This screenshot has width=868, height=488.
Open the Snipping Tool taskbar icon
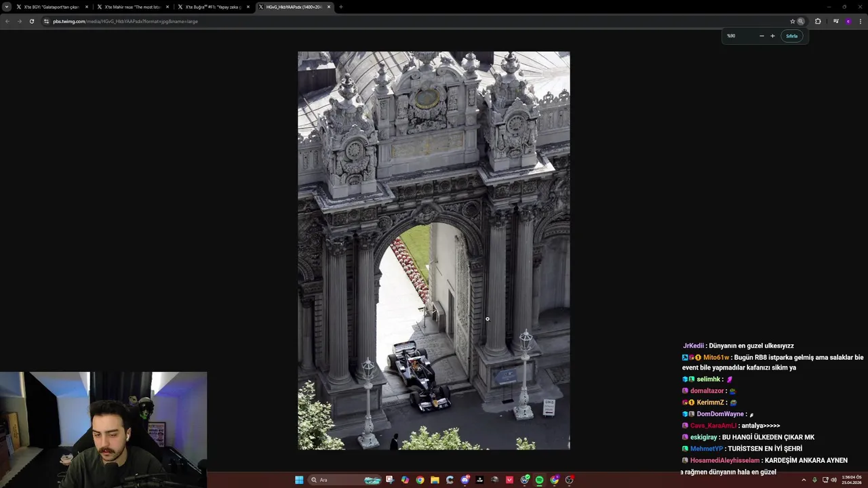[x=390, y=480]
